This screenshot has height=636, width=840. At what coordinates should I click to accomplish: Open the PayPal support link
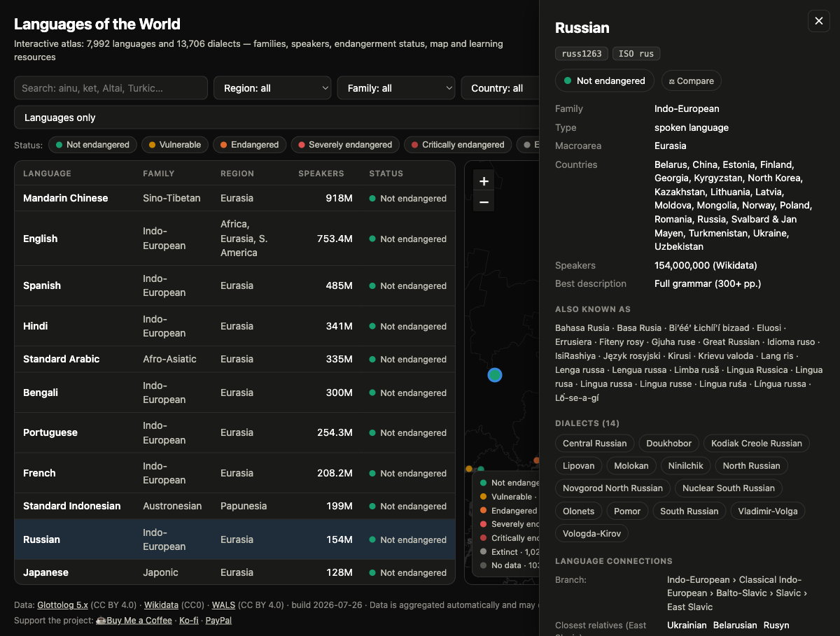(x=218, y=620)
